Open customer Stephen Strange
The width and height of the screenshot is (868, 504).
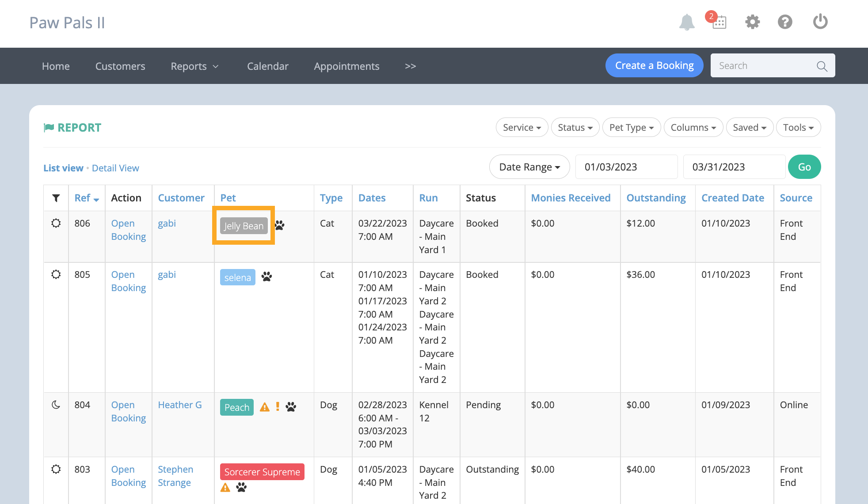175,476
